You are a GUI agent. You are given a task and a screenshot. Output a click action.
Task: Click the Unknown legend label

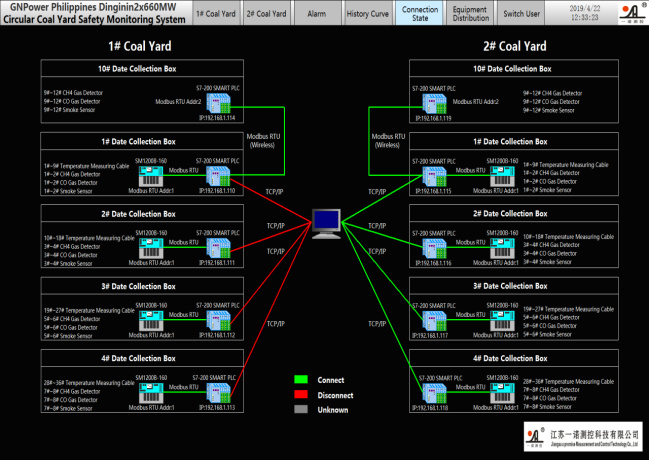pos(333,410)
